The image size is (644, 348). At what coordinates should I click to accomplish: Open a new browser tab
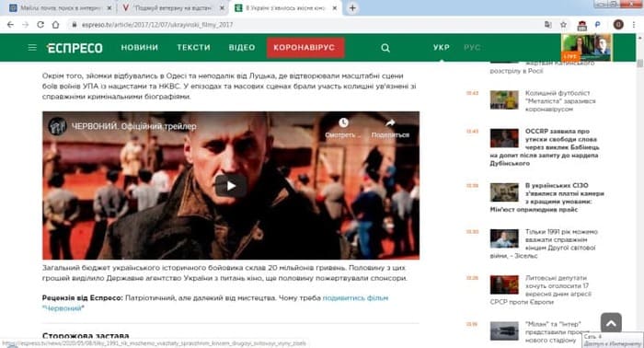pyautogui.click(x=352, y=7)
